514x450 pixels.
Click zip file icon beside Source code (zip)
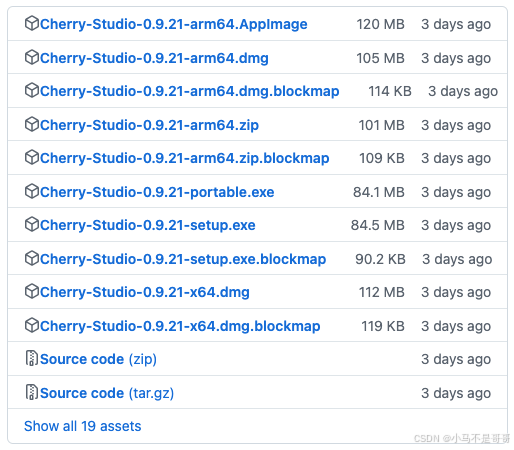pos(32,358)
